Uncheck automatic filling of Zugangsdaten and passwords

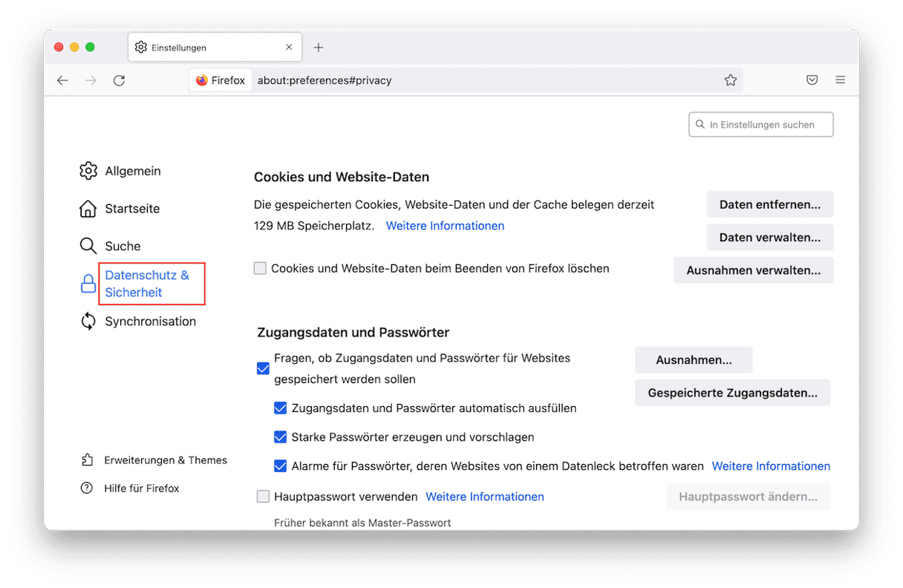280,408
